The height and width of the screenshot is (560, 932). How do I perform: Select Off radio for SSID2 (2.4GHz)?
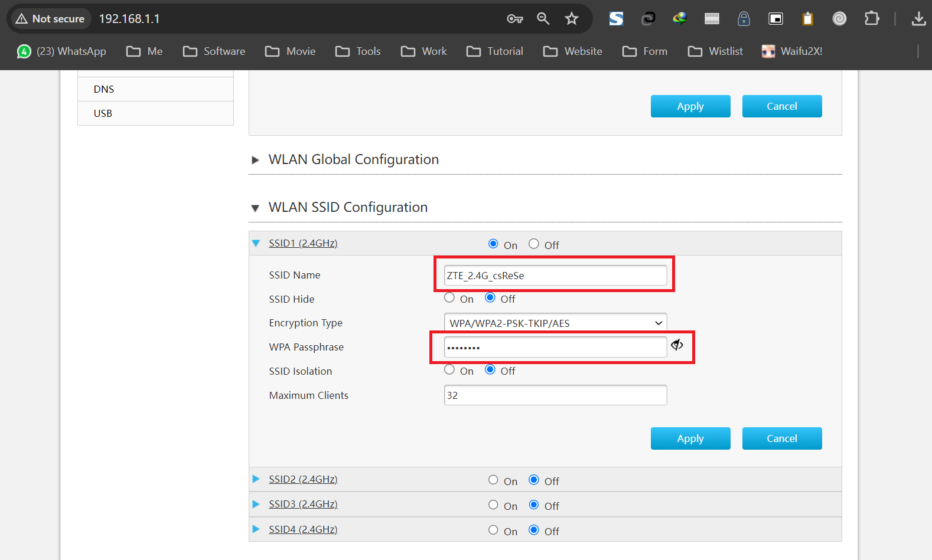pos(534,480)
